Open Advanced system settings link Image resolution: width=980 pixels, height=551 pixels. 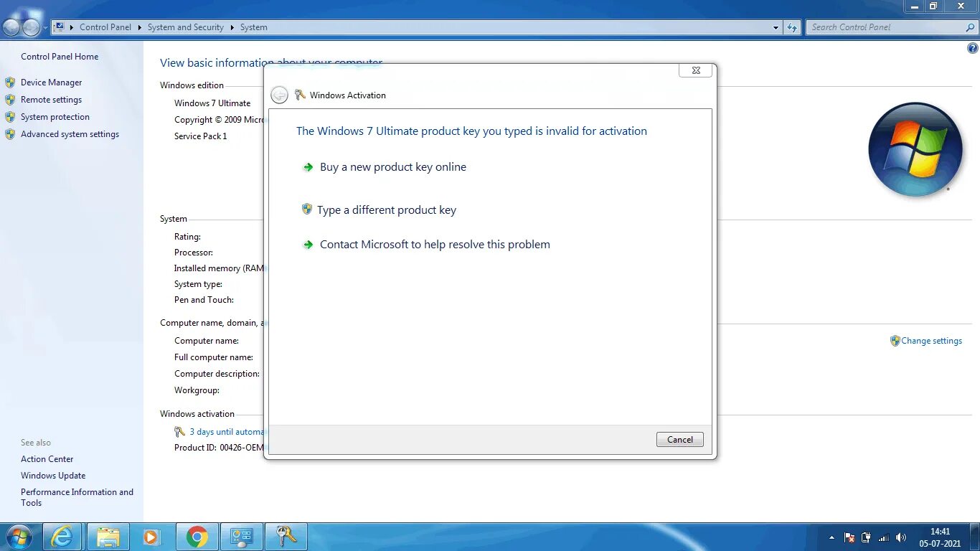70,134
